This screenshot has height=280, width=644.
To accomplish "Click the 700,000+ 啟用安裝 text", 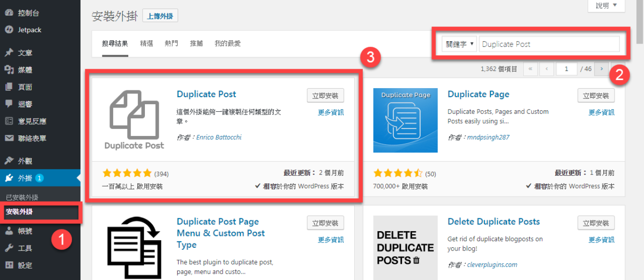I will pos(400,186).
